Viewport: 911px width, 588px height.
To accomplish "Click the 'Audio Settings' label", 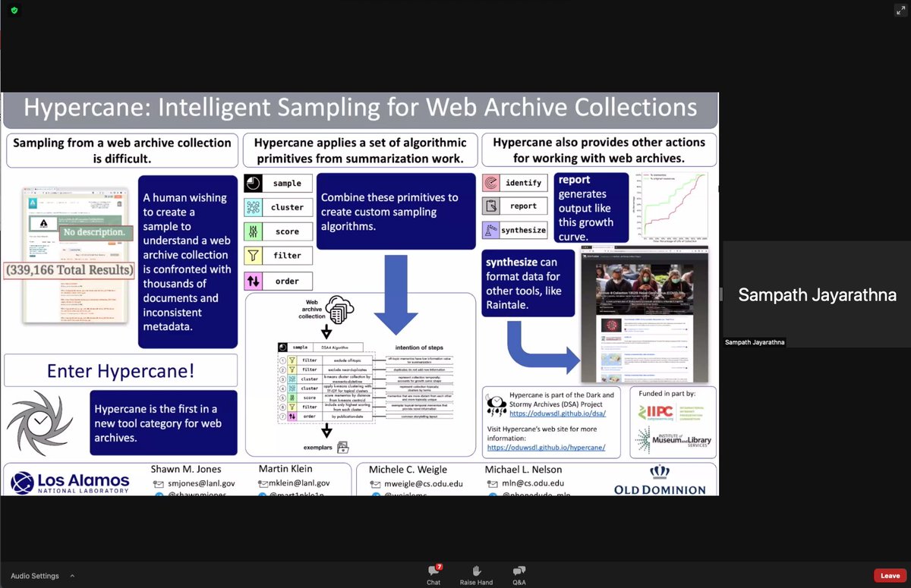I will pos(35,576).
